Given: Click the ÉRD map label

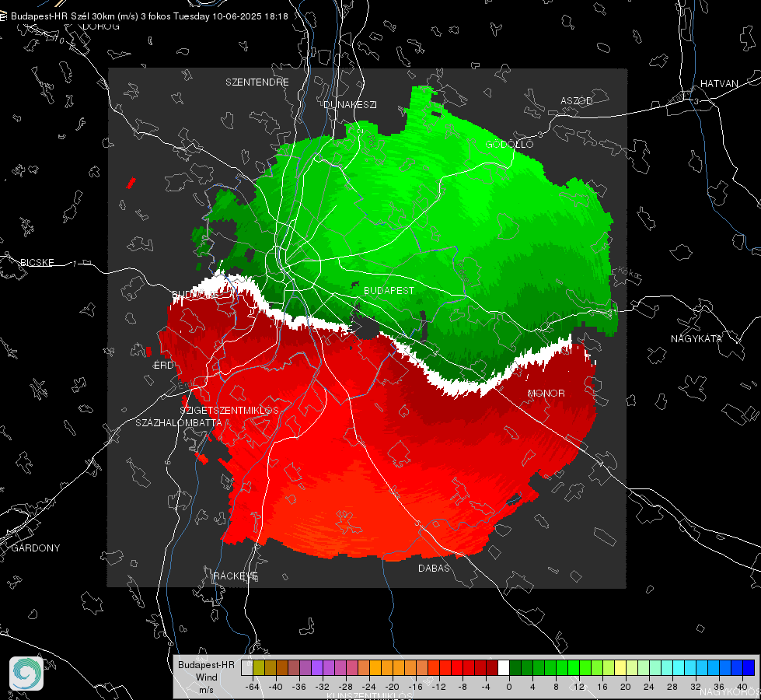Looking at the screenshot, I should tap(163, 366).
